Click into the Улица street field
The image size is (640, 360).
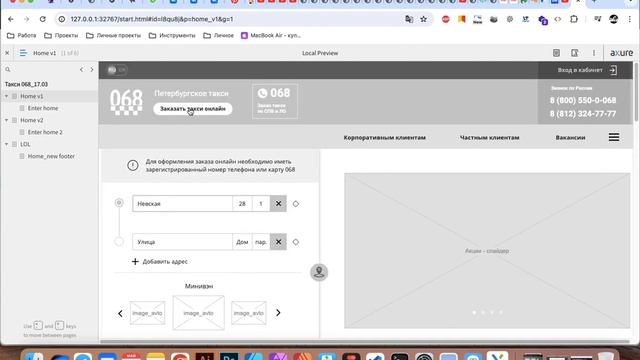[x=182, y=242]
